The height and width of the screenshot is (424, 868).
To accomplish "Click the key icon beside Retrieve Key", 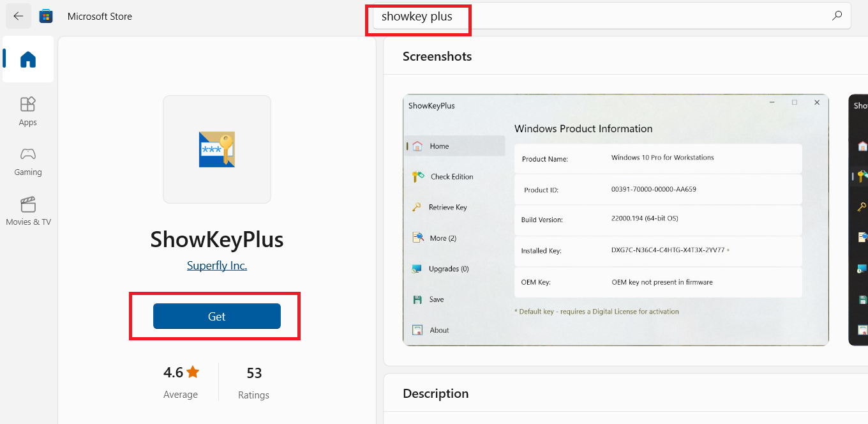I will 416,207.
